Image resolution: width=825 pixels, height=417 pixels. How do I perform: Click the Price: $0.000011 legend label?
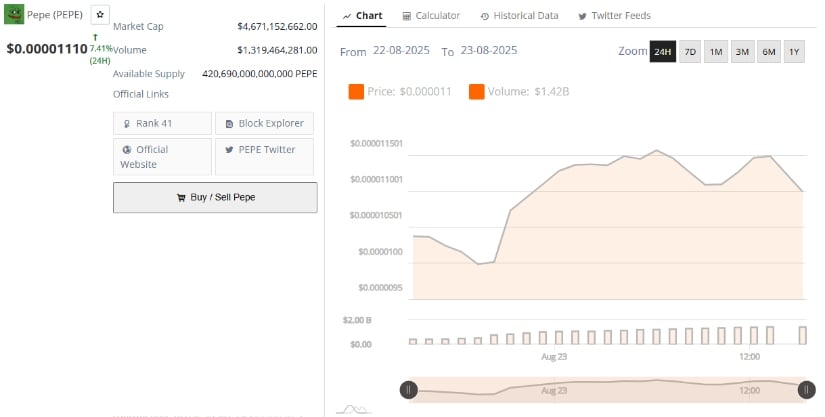pos(409,91)
